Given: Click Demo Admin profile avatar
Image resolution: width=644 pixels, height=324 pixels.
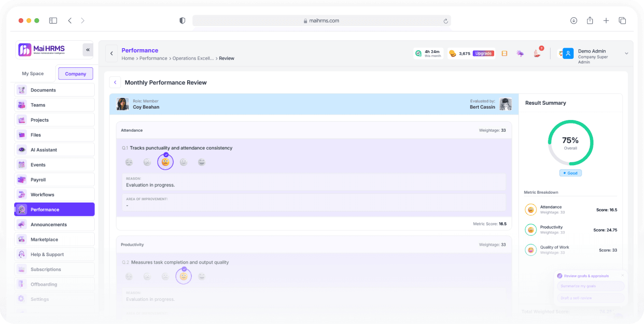Looking at the screenshot, I should tap(568, 54).
